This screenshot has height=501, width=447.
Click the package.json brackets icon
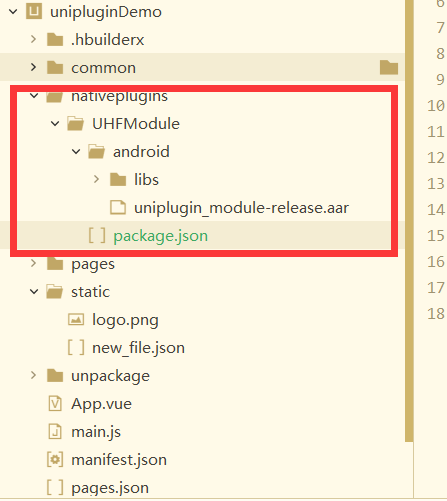tap(97, 235)
